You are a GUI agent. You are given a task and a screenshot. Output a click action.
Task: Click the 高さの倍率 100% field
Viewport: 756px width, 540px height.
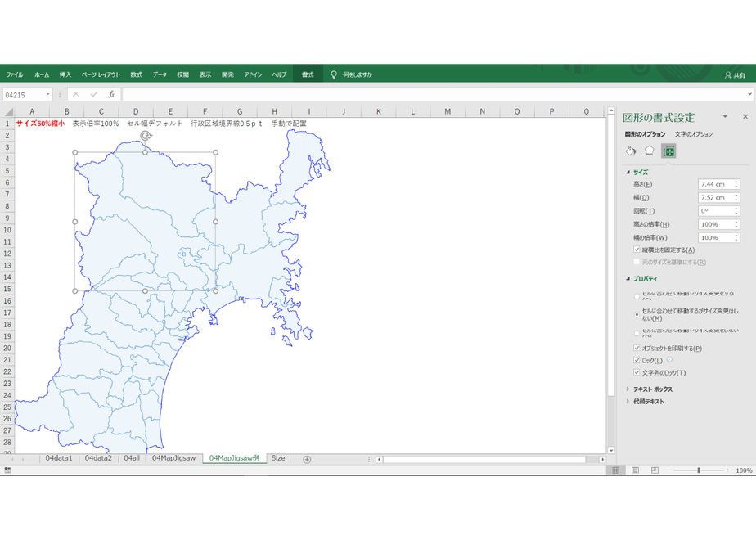click(x=719, y=225)
